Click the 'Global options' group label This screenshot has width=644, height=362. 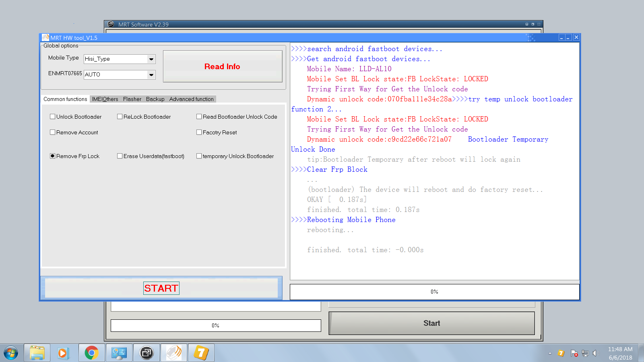click(x=61, y=45)
